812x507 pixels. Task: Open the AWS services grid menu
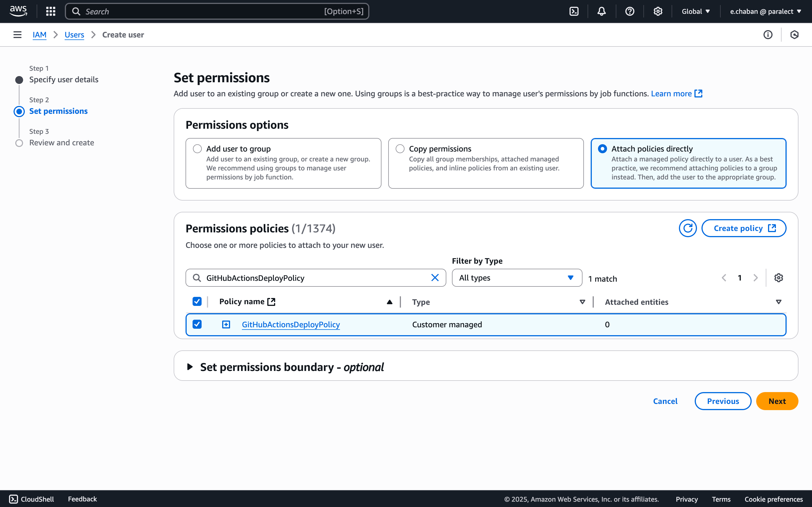pos(51,11)
